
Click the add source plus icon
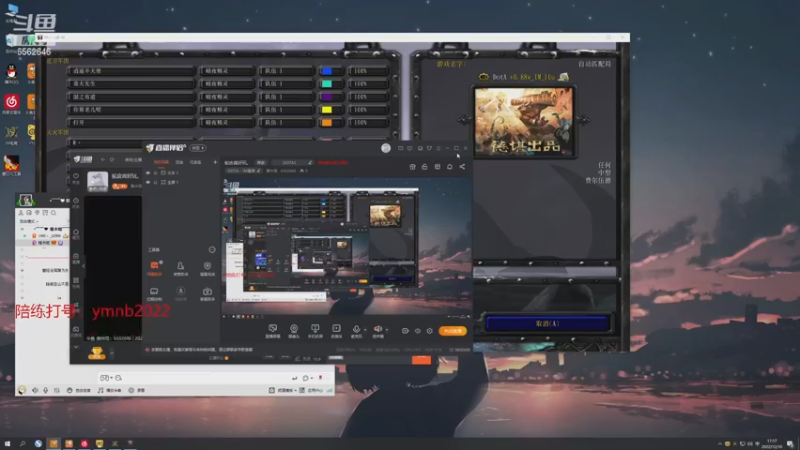[215, 162]
